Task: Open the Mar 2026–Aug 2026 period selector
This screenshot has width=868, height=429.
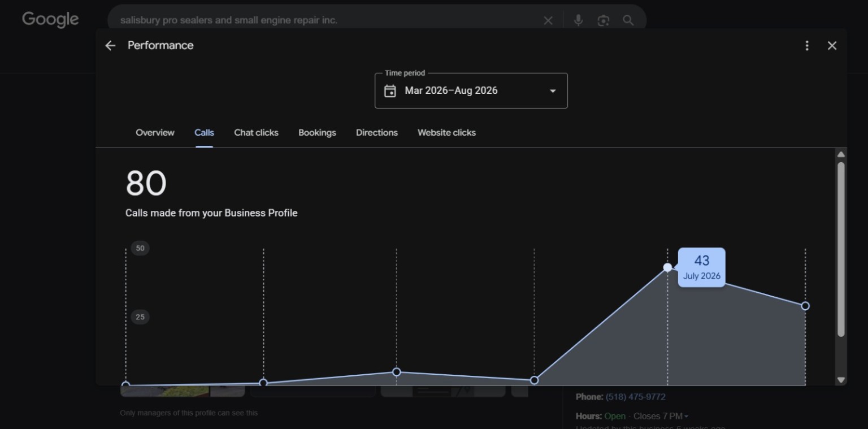Action: (471, 90)
